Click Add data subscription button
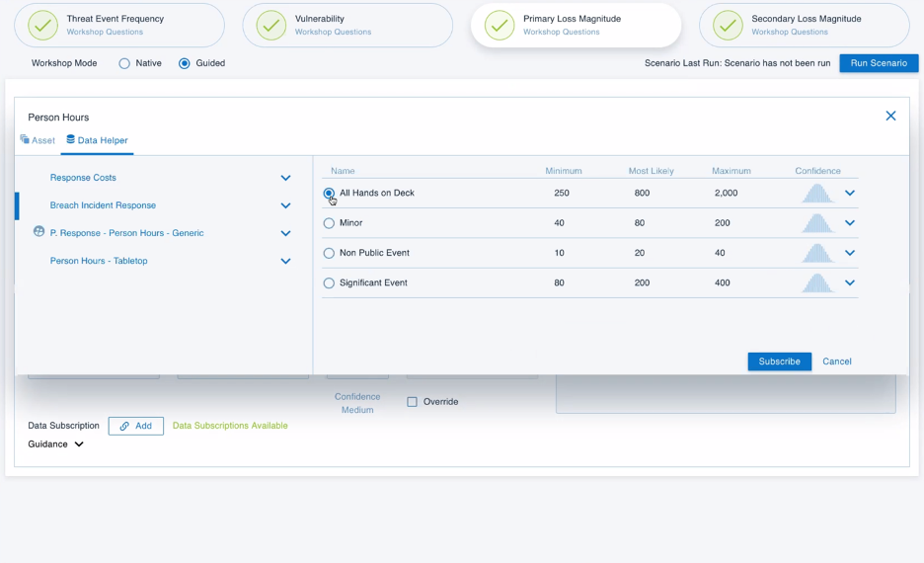The image size is (924, 563). tap(136, 426)
